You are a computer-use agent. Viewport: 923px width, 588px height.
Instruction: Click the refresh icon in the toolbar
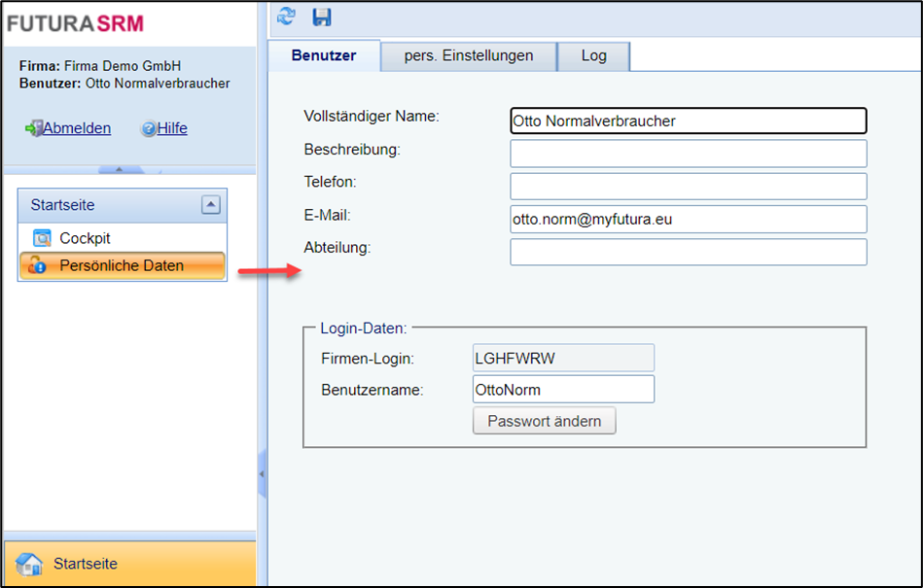[286, 17]
